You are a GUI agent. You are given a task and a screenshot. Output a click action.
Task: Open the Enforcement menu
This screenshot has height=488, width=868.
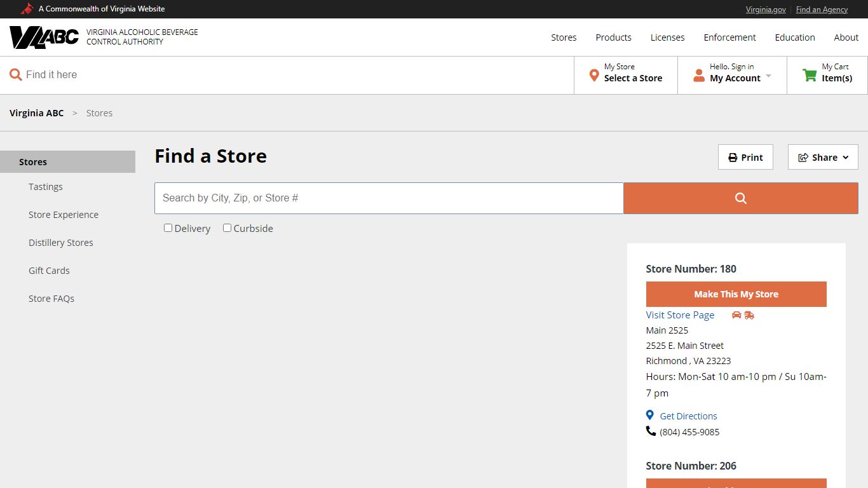[x=729, y=37]
